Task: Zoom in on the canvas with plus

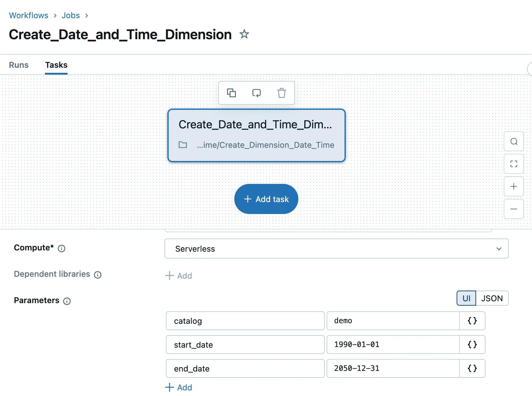Action: point(513,186)
